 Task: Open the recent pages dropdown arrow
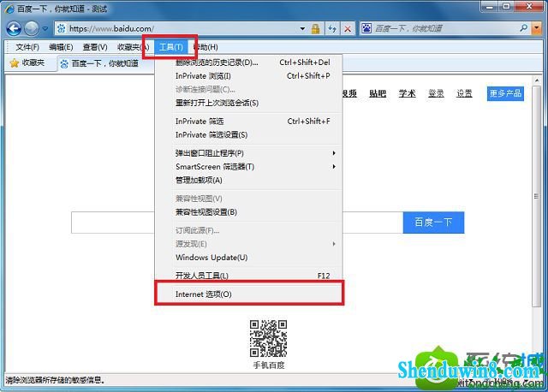(x=45, y=28)
